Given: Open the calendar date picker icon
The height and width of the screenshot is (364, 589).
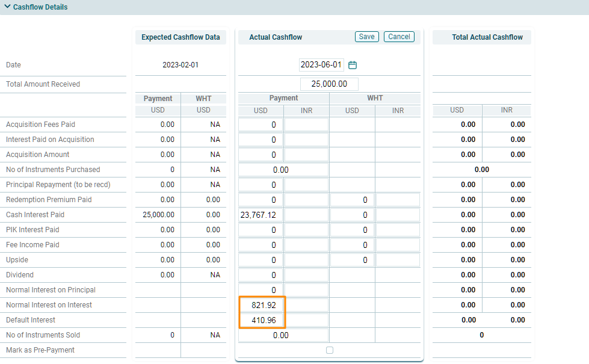Looking at the screenshot, I should [353, 65].
